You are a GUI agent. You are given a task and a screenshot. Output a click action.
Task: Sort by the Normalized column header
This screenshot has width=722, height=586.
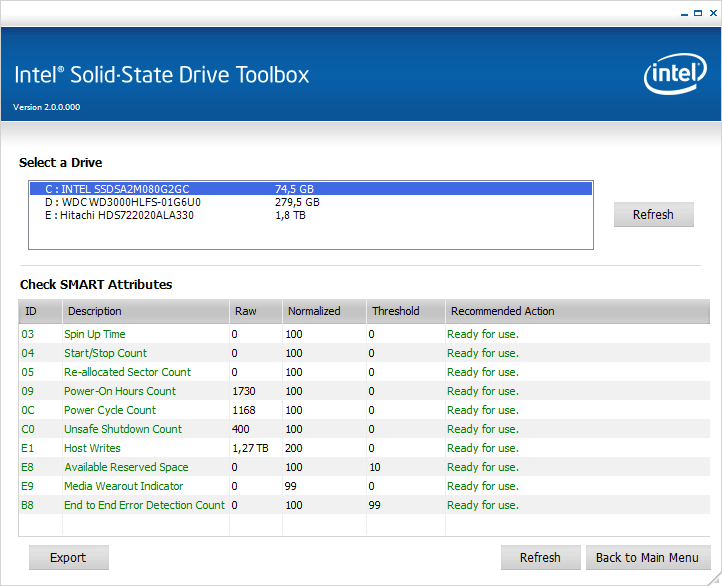coord(324,311)
